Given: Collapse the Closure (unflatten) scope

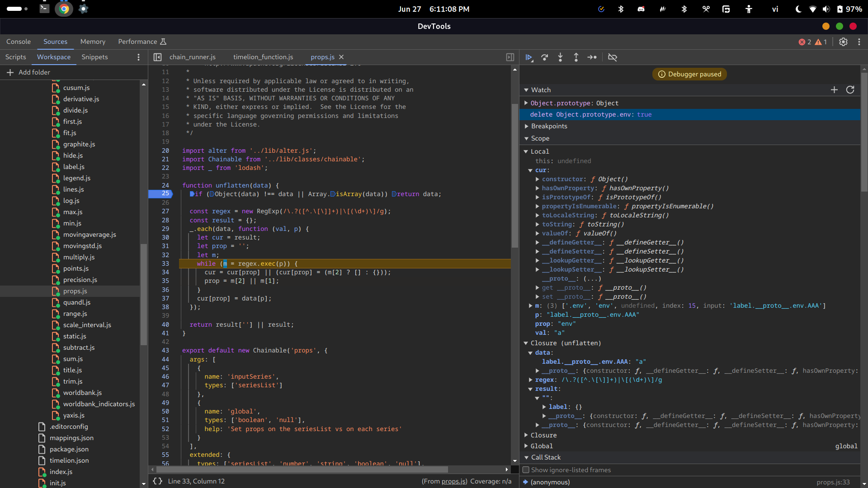Looking at the screenshot, I should [x=526, y=343].
